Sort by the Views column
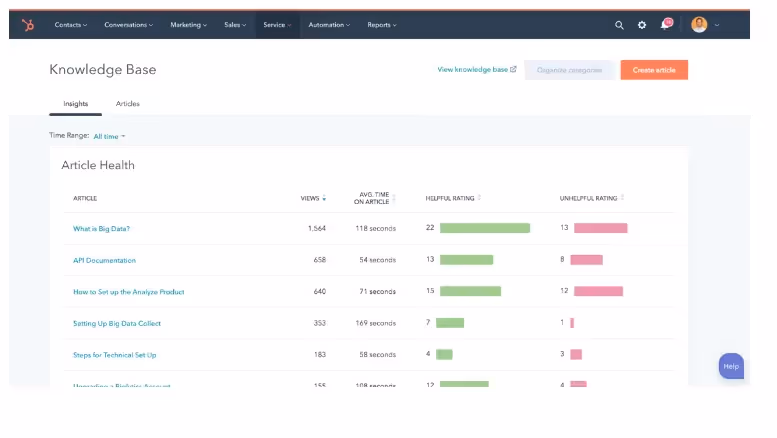777x438 pixels. pyautogui.click(x=313, y=198)
